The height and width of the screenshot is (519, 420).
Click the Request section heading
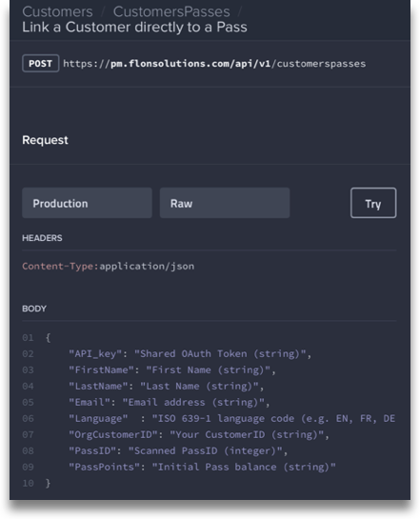(46, 140)
